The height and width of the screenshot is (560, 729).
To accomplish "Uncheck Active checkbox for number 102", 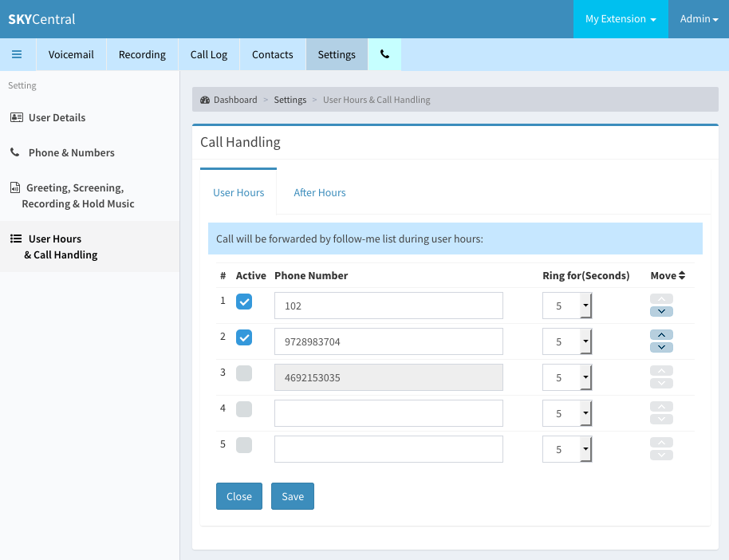I will click(x=244, y=302).
